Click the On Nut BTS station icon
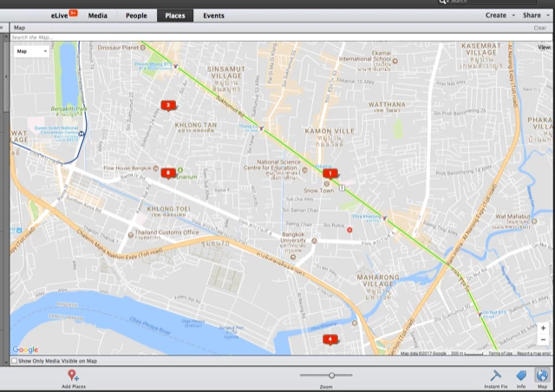This screenshot has width=555, height=392. 480,314
